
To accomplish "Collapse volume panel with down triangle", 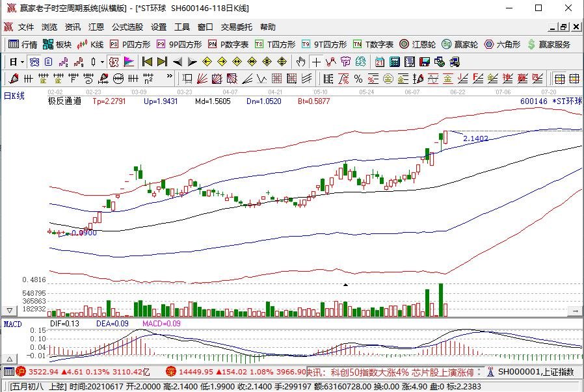I will coord(9,310).
